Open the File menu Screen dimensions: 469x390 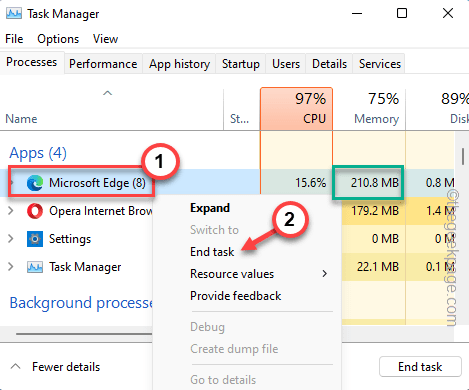(14, 39)
